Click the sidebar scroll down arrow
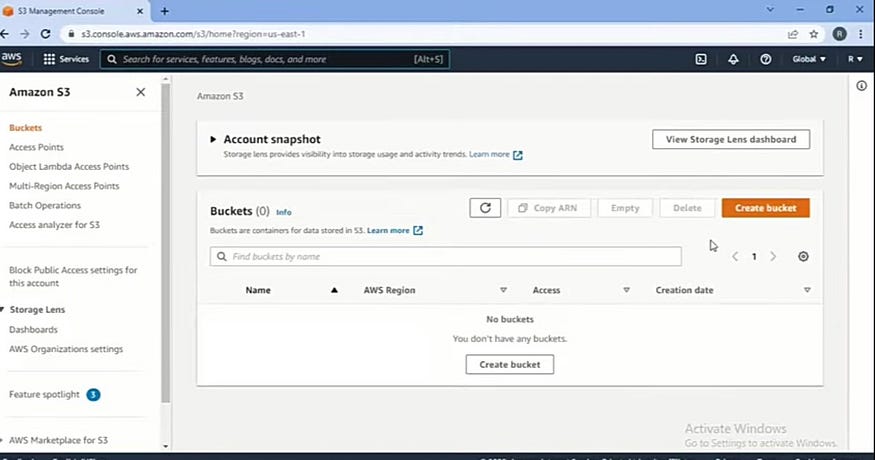Image resolution: width=875 pixels, height=460 pixels. click(x=165, y=446)
